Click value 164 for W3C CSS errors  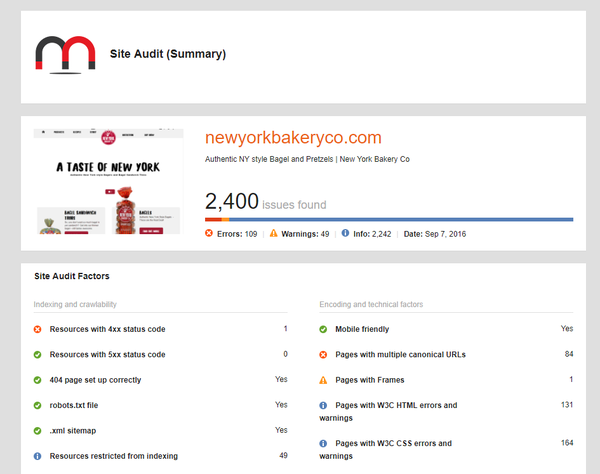click(x=567, y=443)
